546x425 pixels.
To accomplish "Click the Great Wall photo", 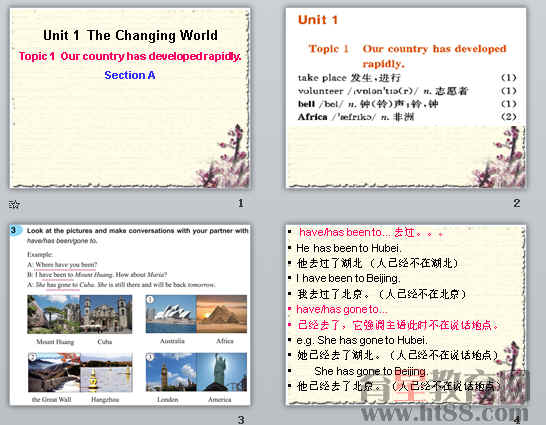I will coord(54,372).
